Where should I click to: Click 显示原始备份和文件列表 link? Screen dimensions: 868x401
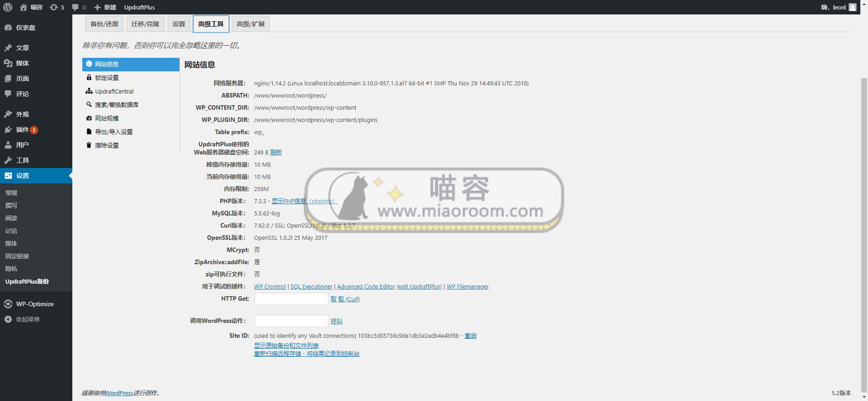286,346
